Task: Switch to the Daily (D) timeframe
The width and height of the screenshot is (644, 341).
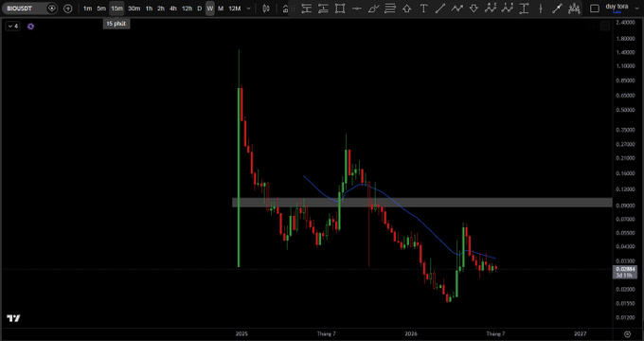Action: (200, 9)
